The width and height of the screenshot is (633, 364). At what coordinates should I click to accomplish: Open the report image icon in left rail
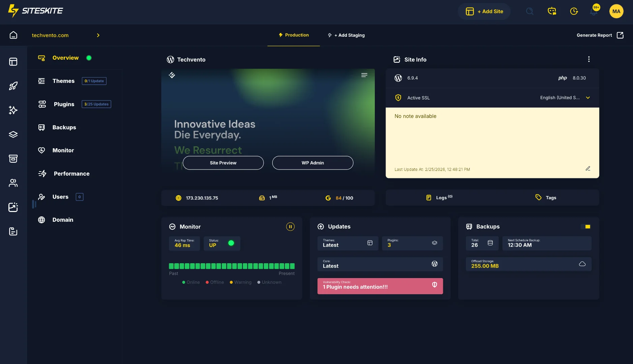click(13, 207)
